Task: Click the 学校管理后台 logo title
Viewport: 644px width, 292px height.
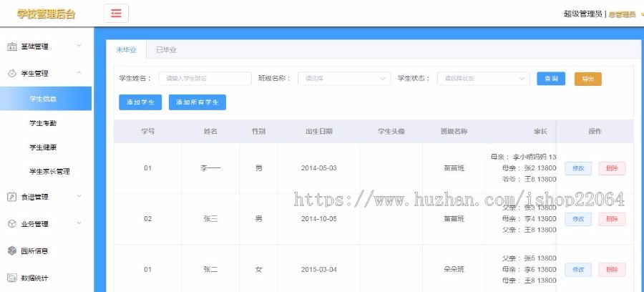Action: coord(46,14)
